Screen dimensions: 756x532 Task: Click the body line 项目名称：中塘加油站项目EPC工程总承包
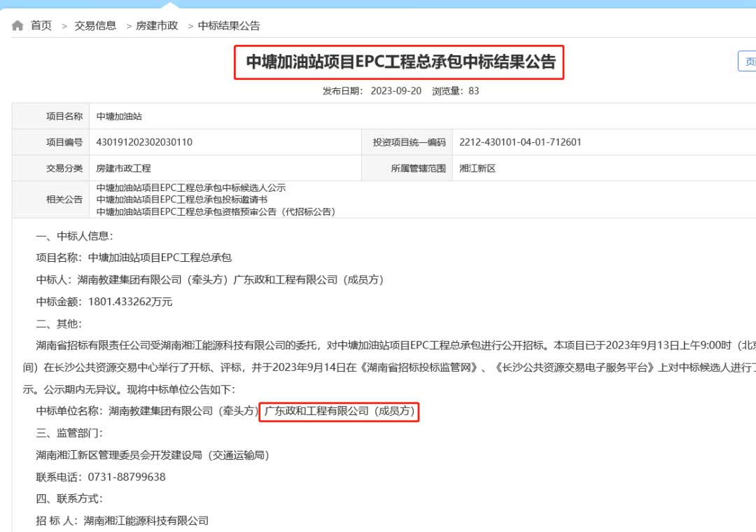point(134,258)
